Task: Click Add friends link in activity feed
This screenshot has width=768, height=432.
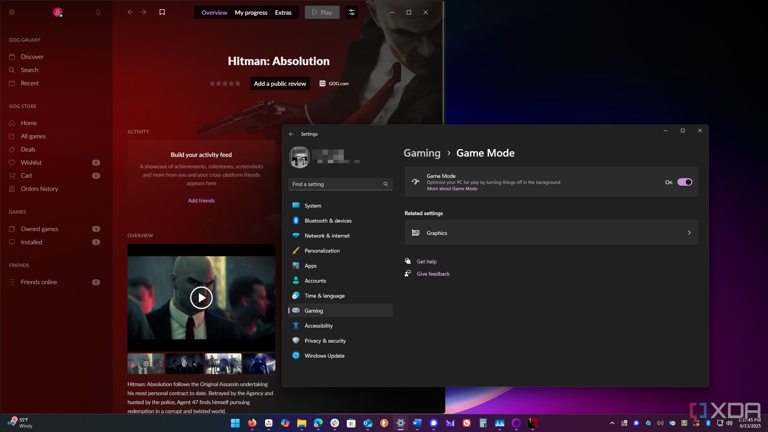Action: click(201, 201)
